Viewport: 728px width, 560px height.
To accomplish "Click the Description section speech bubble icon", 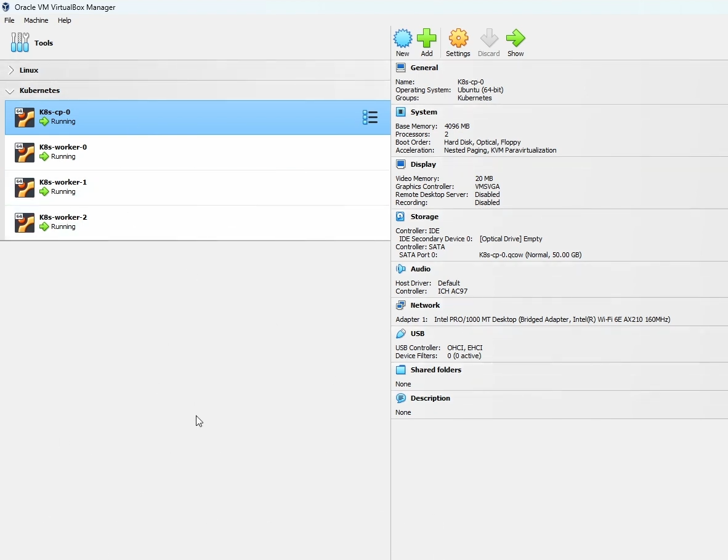I will [401, 398].
